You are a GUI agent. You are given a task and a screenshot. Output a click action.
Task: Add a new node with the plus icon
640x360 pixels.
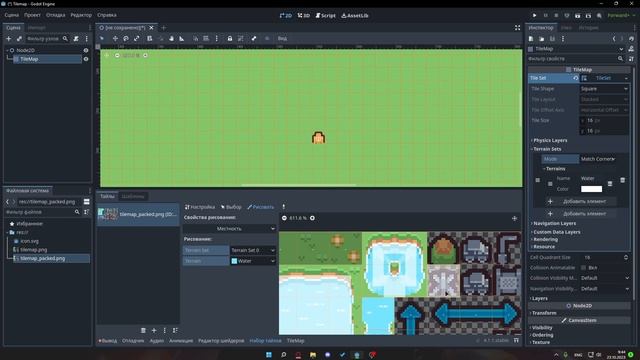coord(9,39)
